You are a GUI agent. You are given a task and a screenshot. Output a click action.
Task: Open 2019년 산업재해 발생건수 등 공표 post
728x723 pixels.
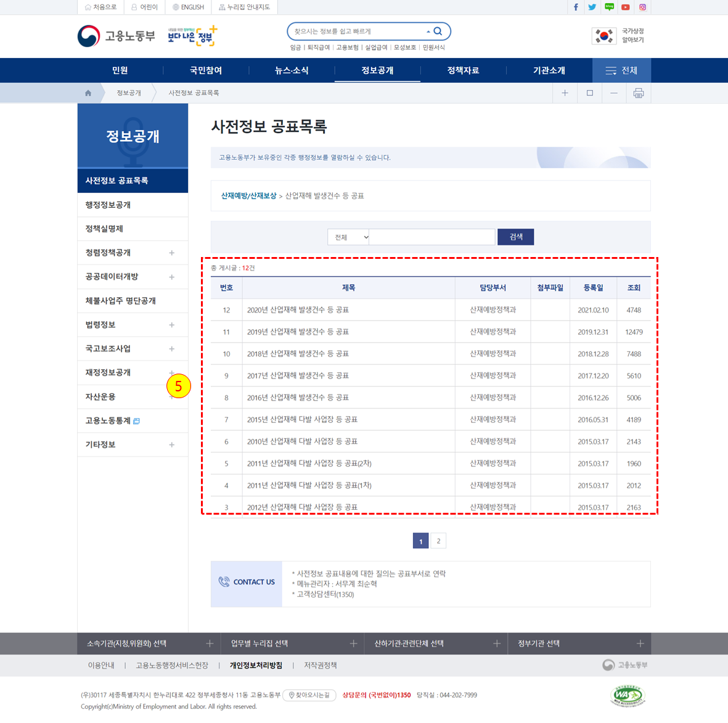[298, 332]
